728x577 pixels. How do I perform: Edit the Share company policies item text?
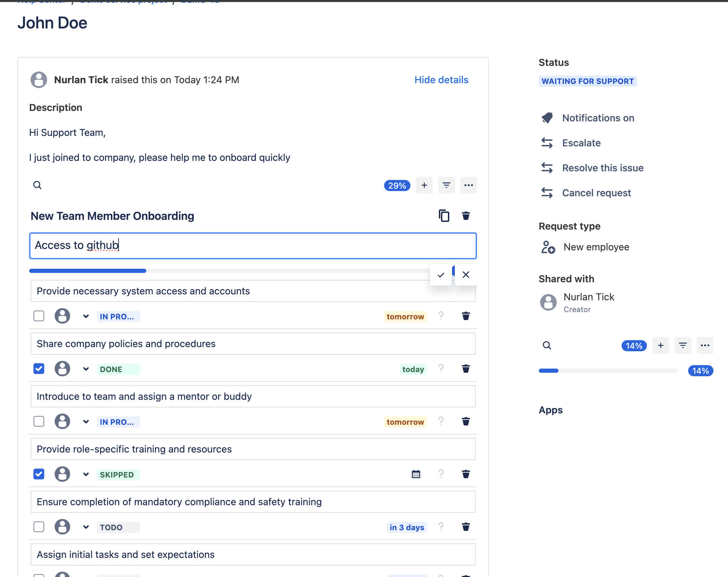253,344
